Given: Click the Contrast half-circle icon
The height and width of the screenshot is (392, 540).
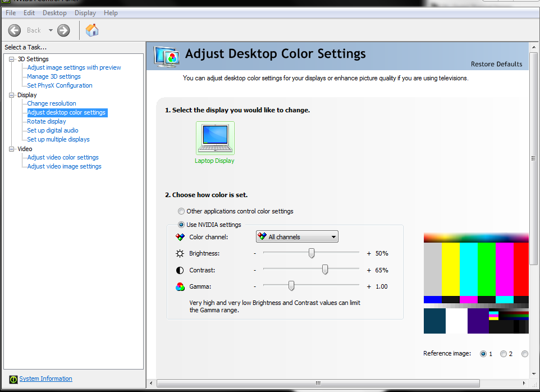Looking at the screenshot, I should 180,270.
